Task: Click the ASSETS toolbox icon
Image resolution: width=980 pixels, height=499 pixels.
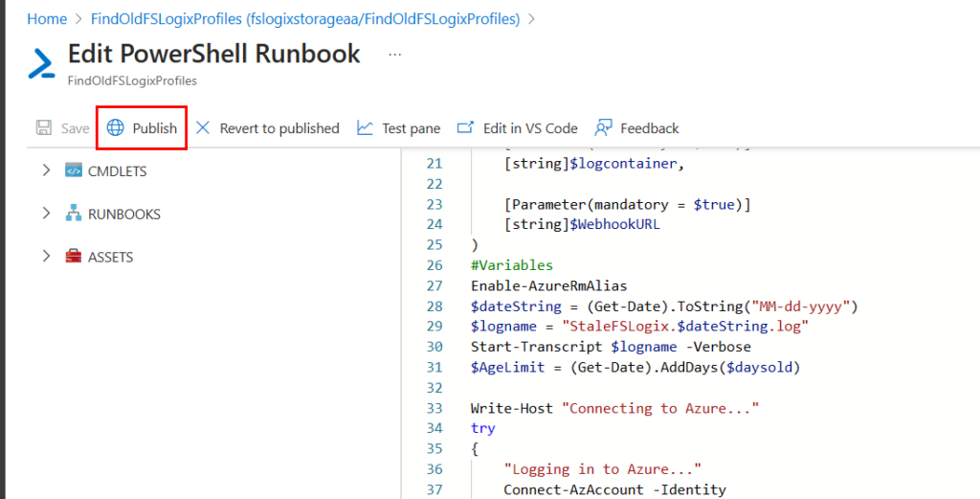Action: 74,257
